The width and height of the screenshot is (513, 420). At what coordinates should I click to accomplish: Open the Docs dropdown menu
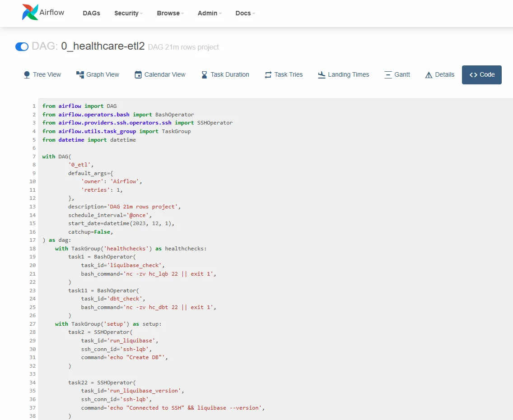tap(245, 13)
